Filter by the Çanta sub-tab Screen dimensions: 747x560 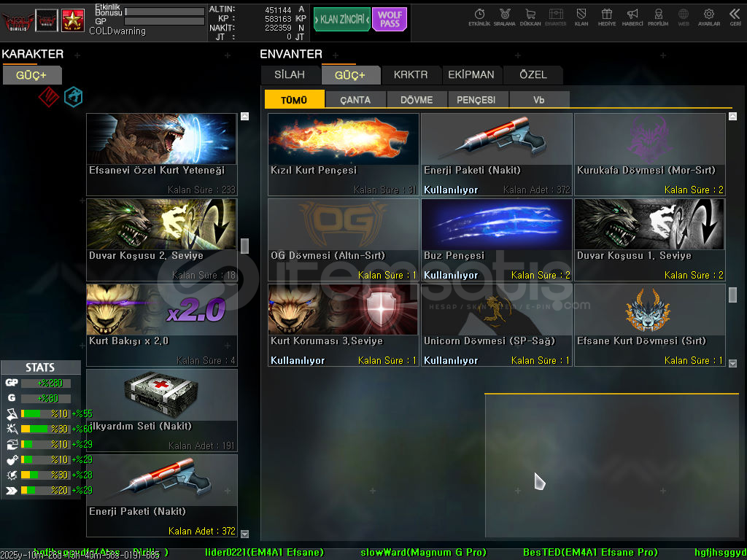[x=355, y=99]
